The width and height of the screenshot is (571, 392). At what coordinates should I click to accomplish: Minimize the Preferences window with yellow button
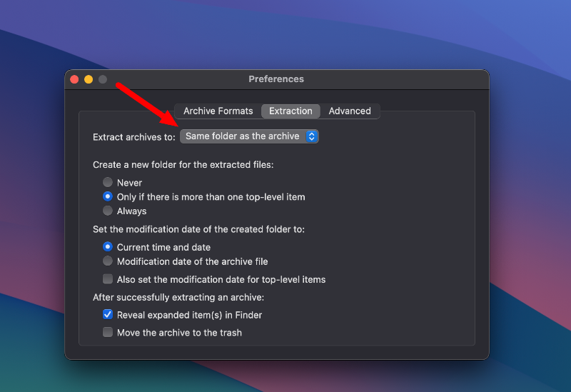coord(89,79)
